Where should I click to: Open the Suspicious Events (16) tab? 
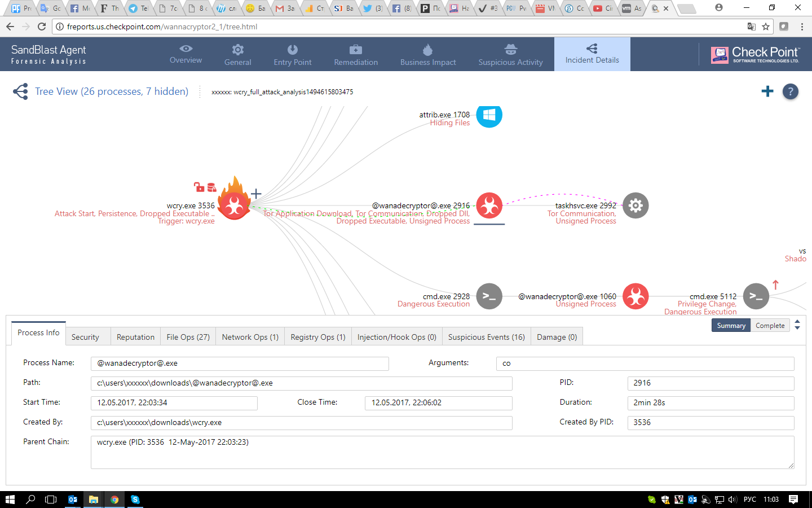[487, 337]
